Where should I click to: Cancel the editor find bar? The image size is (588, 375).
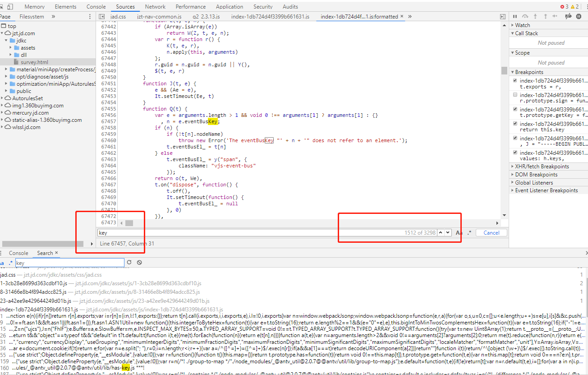(491, 233)
